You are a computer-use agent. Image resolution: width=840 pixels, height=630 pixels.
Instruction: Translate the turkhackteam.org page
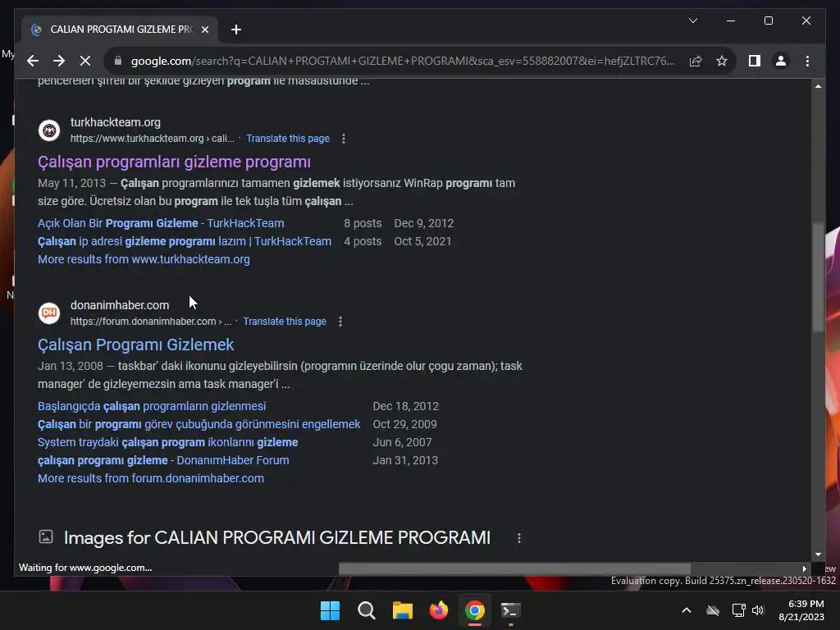pyautogui.click(x=288, y=139)
